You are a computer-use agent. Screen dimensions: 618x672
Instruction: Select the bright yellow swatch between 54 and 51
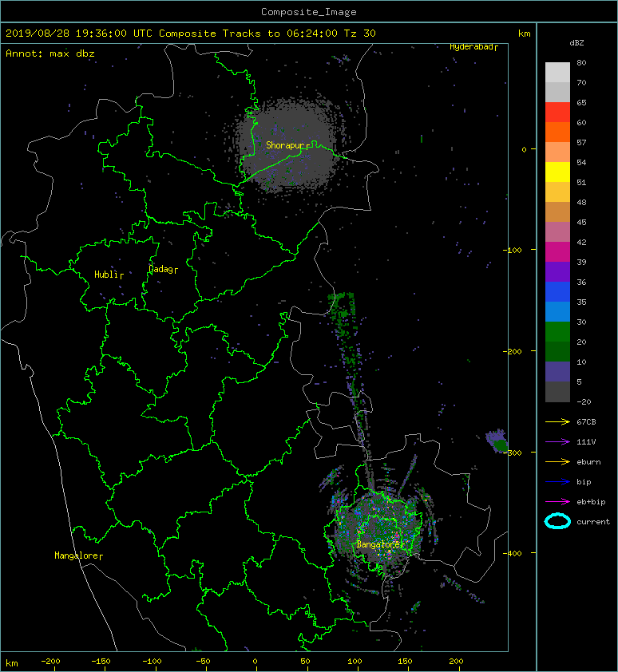557,172
